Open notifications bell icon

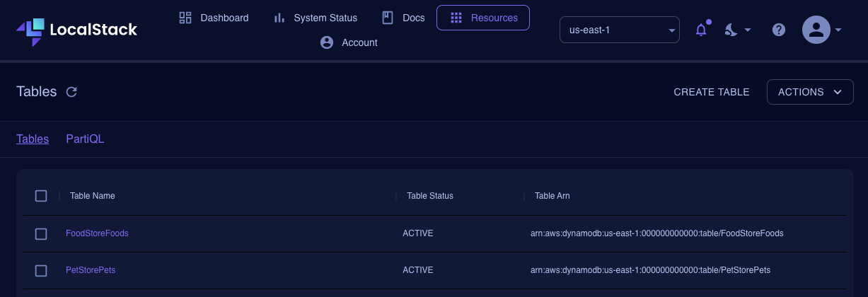[701, 30]
